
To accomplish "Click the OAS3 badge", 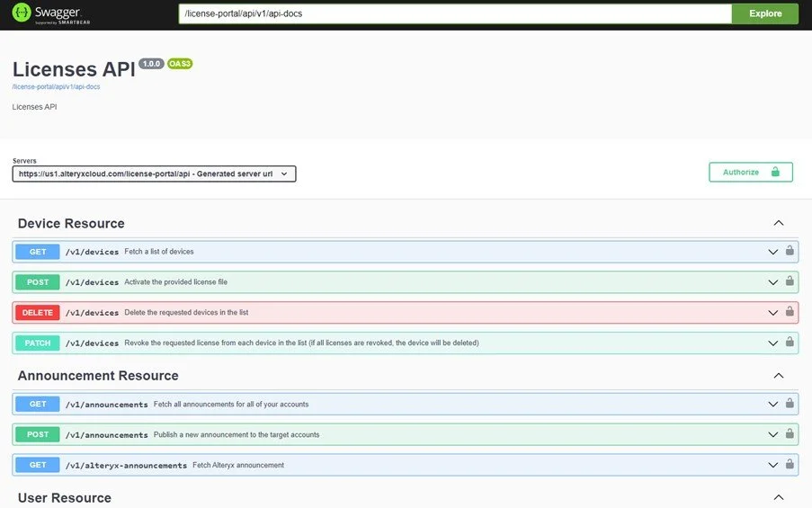I will pos(180,64).
